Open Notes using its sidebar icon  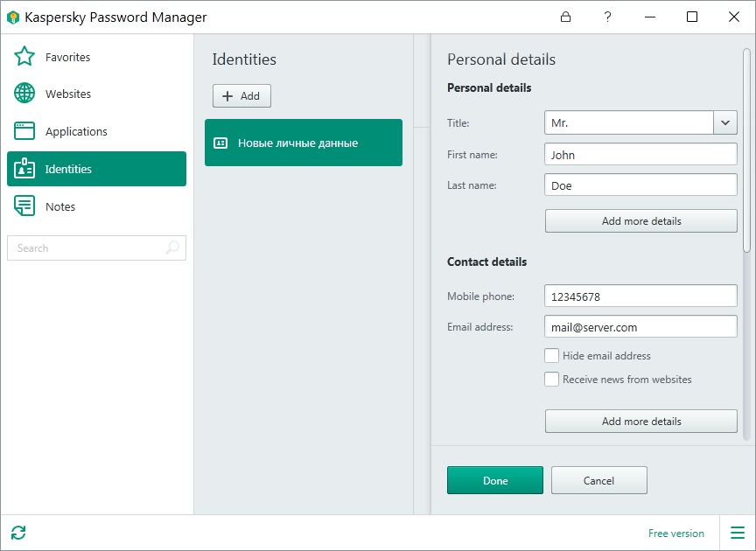24,206
